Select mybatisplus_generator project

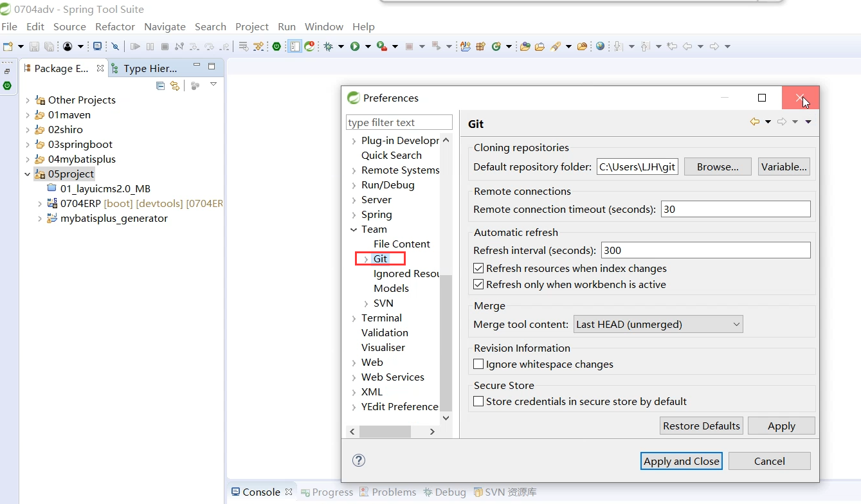point(114,219)
